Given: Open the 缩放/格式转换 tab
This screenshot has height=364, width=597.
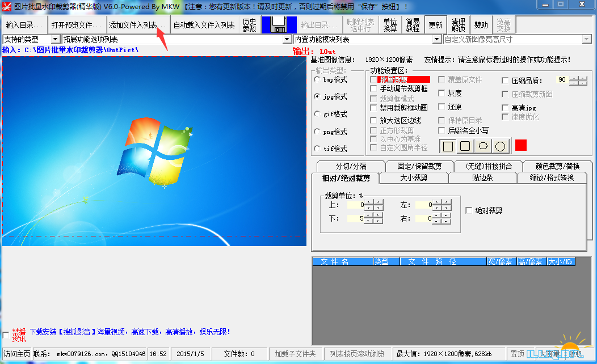Looking at the screenshot, I should pos(552,177).
